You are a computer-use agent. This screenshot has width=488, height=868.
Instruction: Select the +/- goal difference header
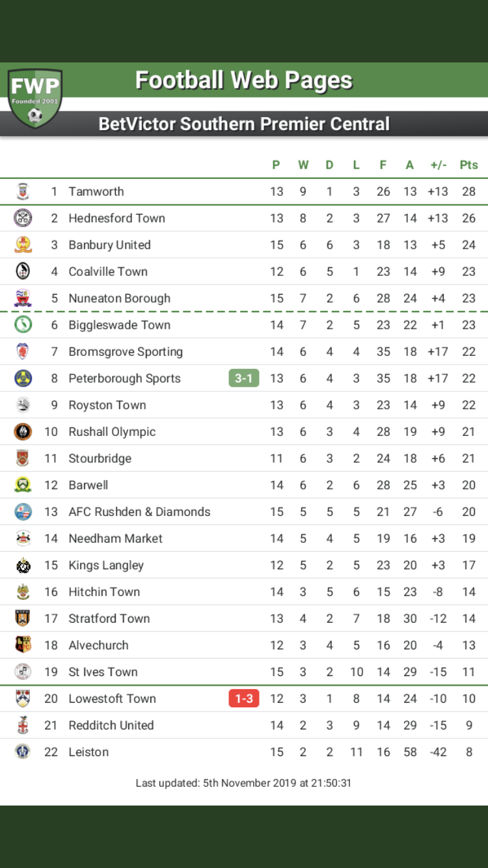point(438,165)
